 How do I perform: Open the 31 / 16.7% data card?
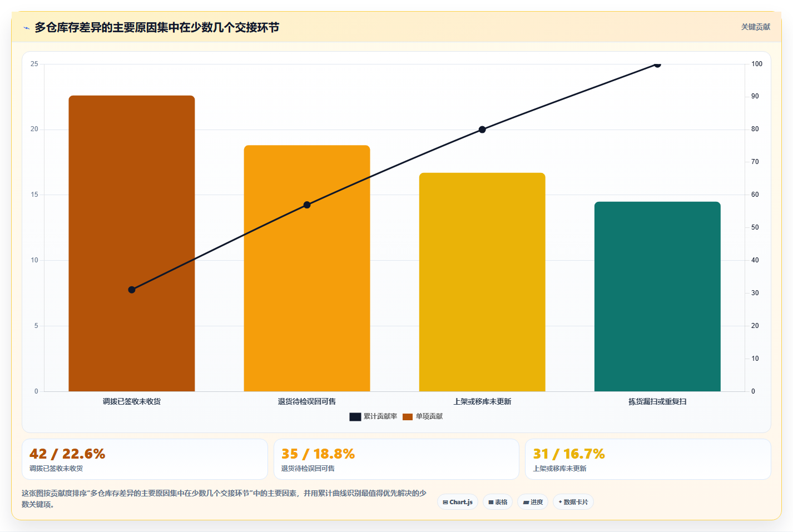coord(648,459)
